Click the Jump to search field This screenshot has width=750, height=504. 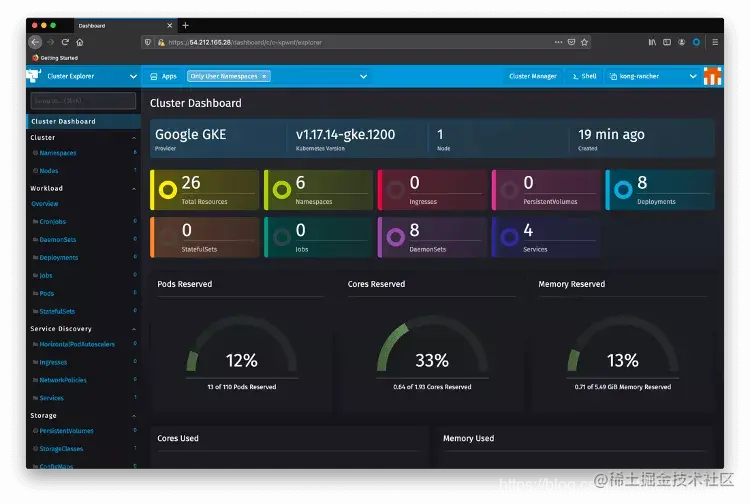[x=83, y=100]
